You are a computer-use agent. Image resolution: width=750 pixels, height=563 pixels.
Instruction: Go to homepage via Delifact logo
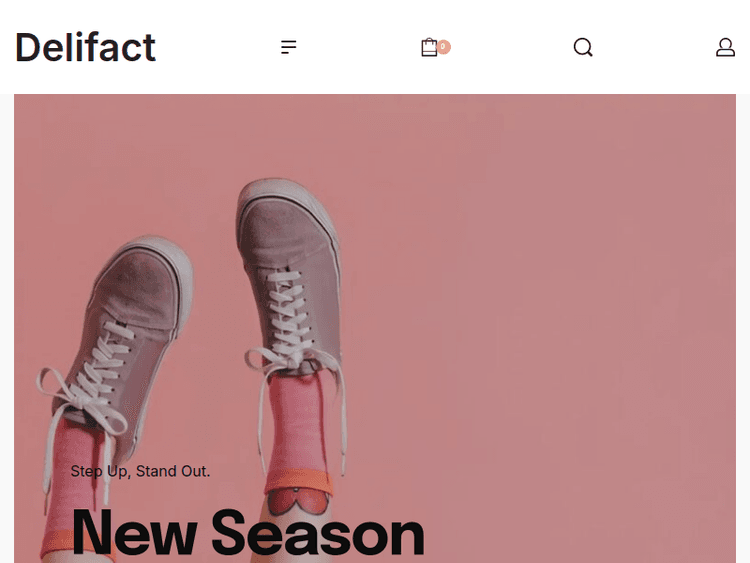(x=86, y=47)
